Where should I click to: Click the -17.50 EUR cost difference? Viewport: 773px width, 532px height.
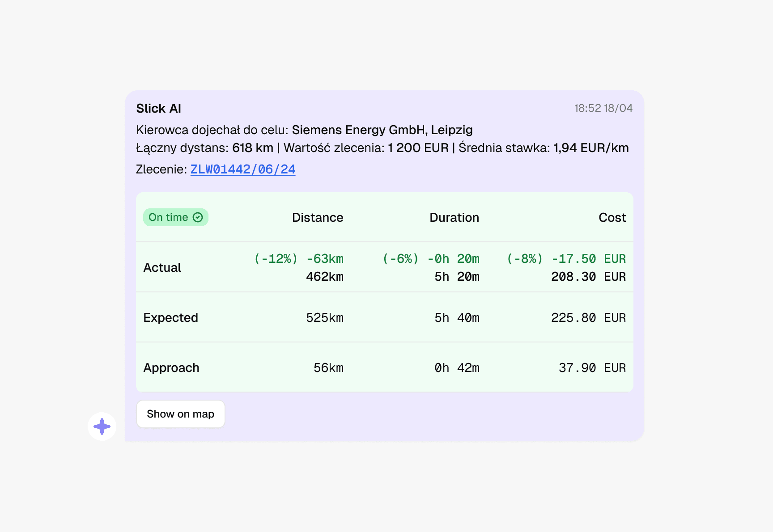point(588,259)
